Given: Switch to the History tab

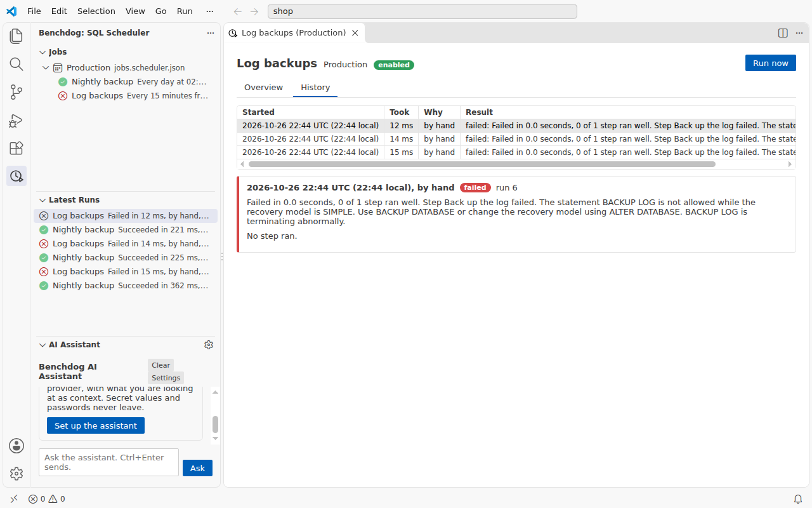Looking at the screenshot, I should point(315,88).
